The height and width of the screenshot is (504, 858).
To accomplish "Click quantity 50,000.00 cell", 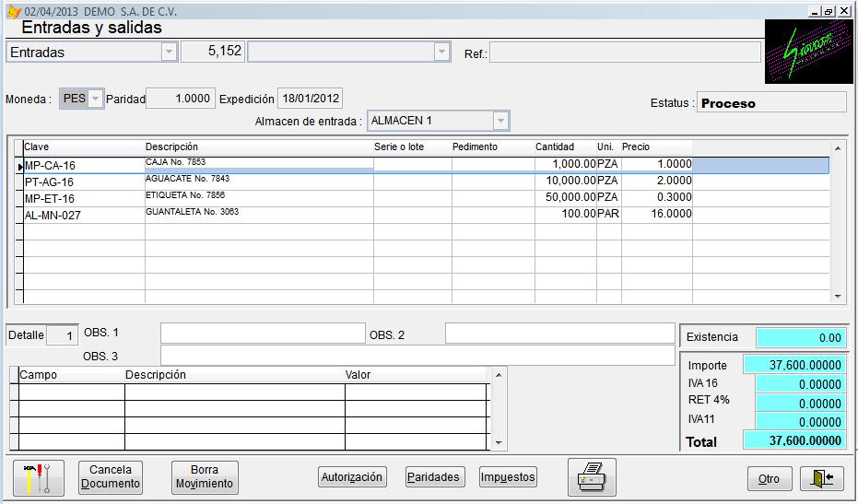I will click(x=566, y=197).
